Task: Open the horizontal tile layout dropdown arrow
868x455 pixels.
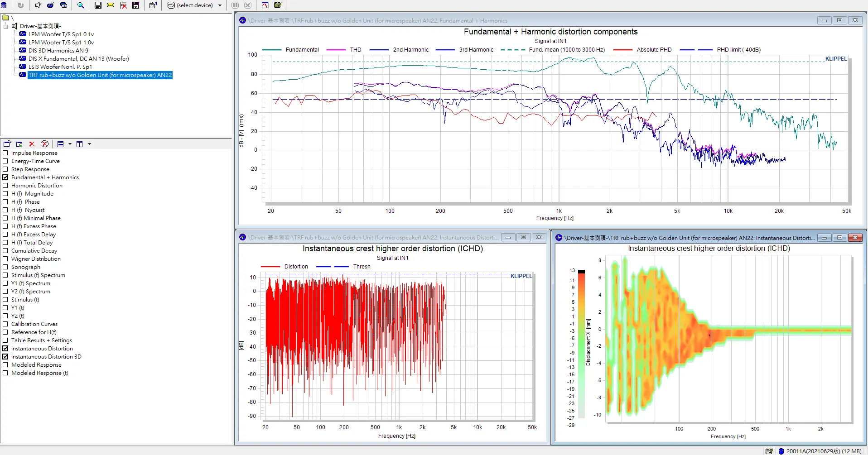Action: pos(70,144)
